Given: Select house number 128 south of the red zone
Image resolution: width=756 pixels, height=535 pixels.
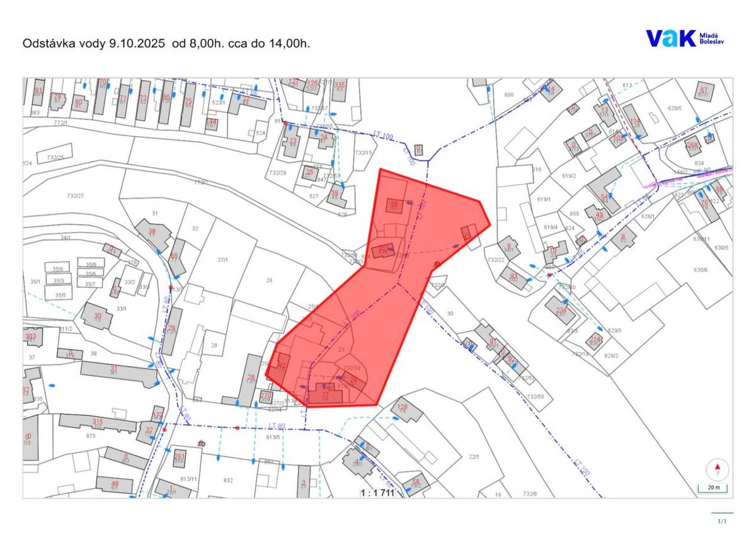Looking at the screenshot, I should tap(404, 406).
